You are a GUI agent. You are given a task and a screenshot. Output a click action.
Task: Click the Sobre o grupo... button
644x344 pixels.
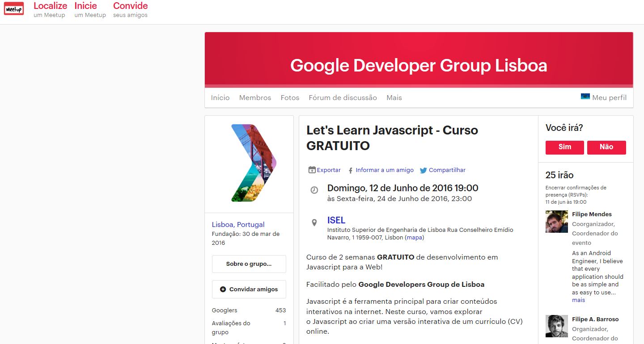click(249, 264)
